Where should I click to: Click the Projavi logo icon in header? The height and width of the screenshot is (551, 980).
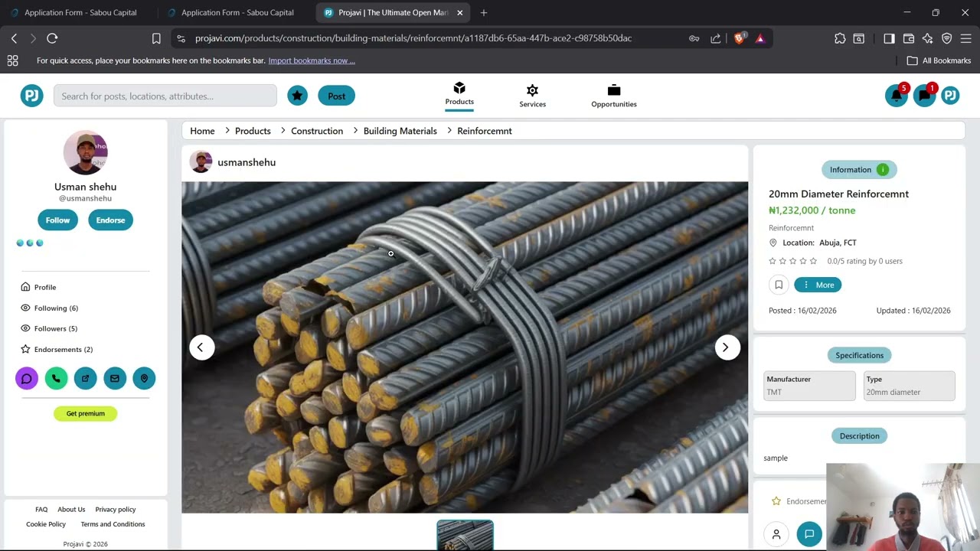(x=31, y=96)
